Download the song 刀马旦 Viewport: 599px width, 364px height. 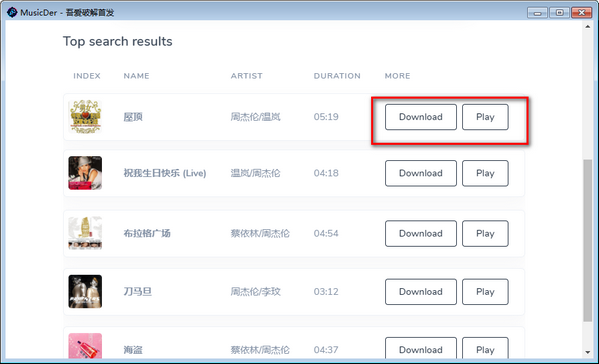pyautogui.click(x=421, y=292)
